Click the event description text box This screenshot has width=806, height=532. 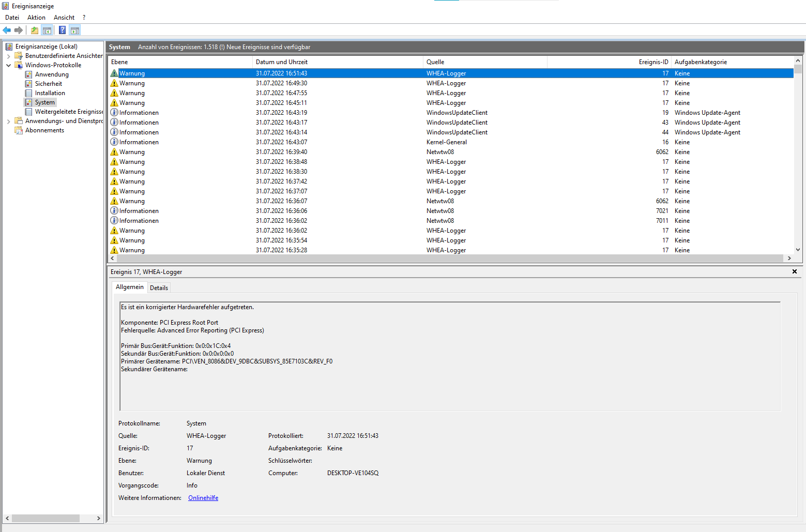[450, 356]
